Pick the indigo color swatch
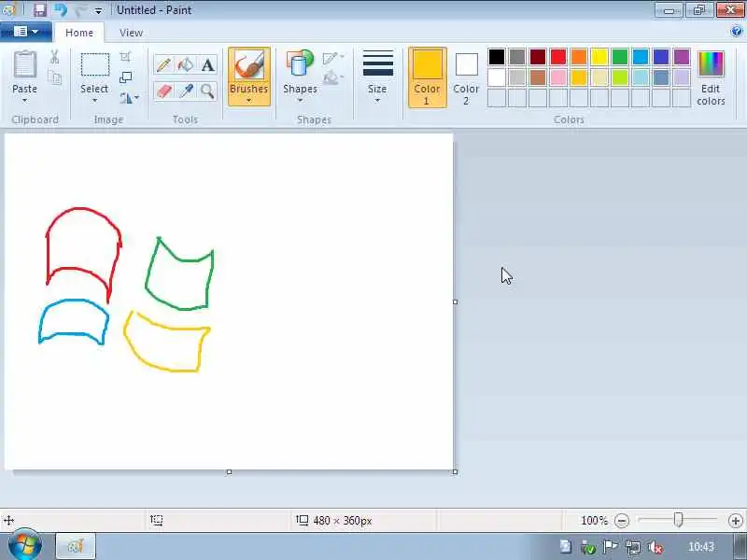This screenshot has height=560, width=747. (x=661, y=57)
